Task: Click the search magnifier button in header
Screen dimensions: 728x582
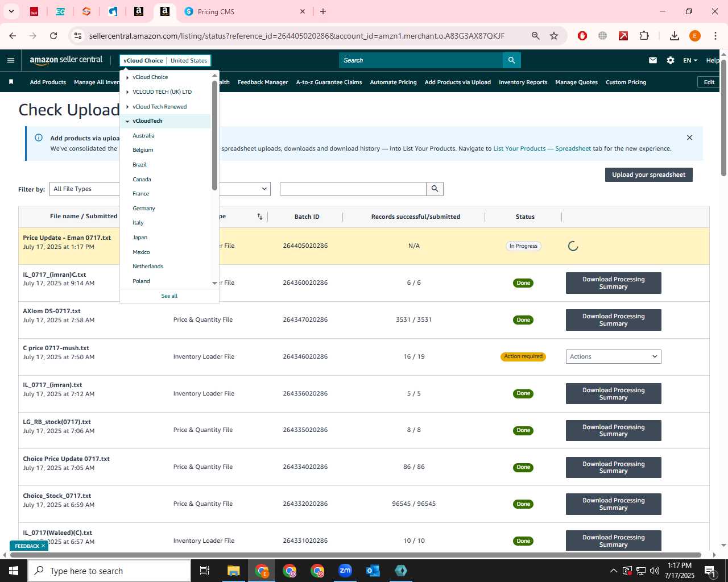Action: tap(511, 60)
